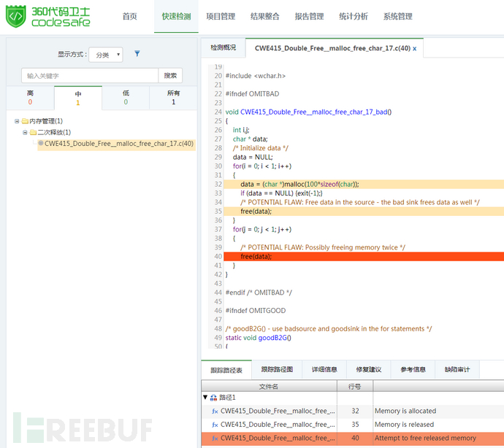
Task: Click the 路径1 path icon
Action: 213,398
